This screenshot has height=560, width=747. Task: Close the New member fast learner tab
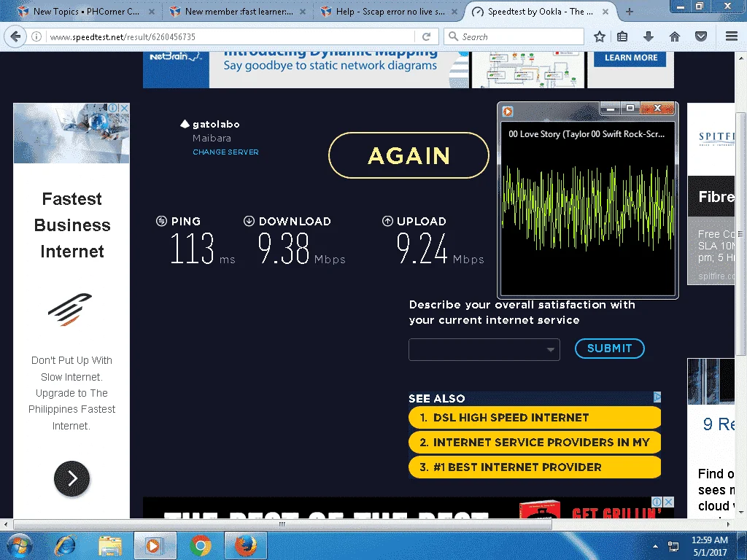(x=303, y=12)
